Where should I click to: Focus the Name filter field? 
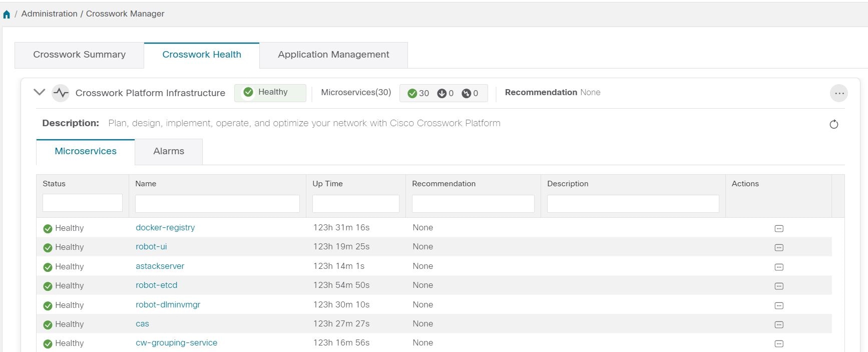[x=217, y=204]
